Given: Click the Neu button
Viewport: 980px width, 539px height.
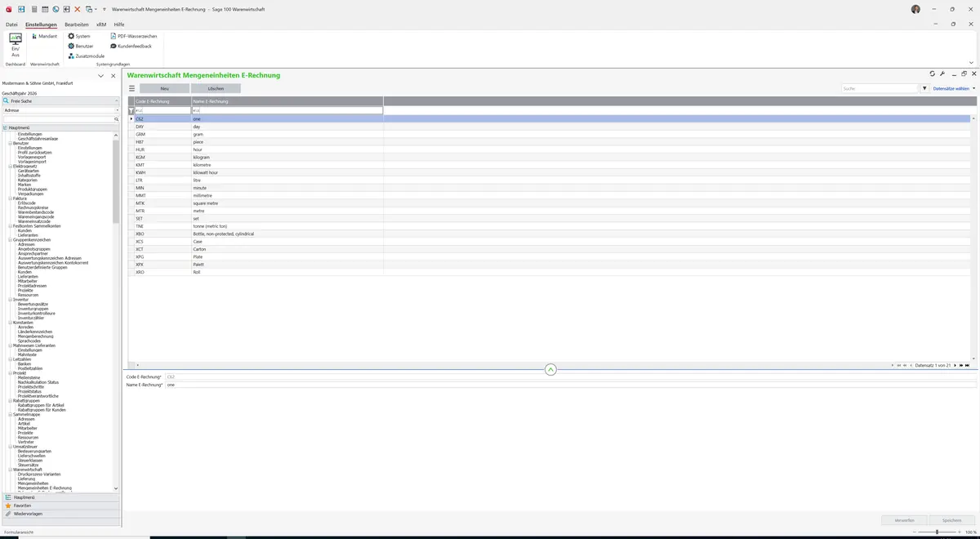Looking at the screenshot, I should tap(164, 88).
